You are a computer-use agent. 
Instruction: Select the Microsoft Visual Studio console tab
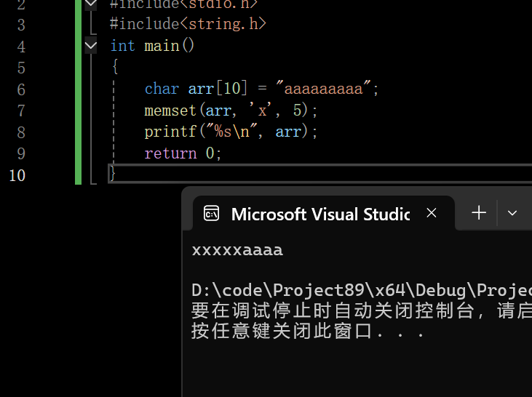pos(323,214)
